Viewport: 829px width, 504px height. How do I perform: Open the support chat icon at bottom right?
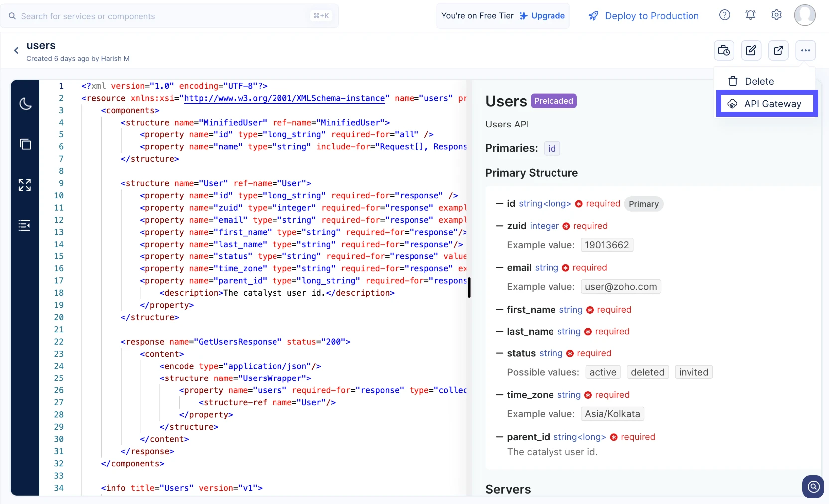(813, 486)
